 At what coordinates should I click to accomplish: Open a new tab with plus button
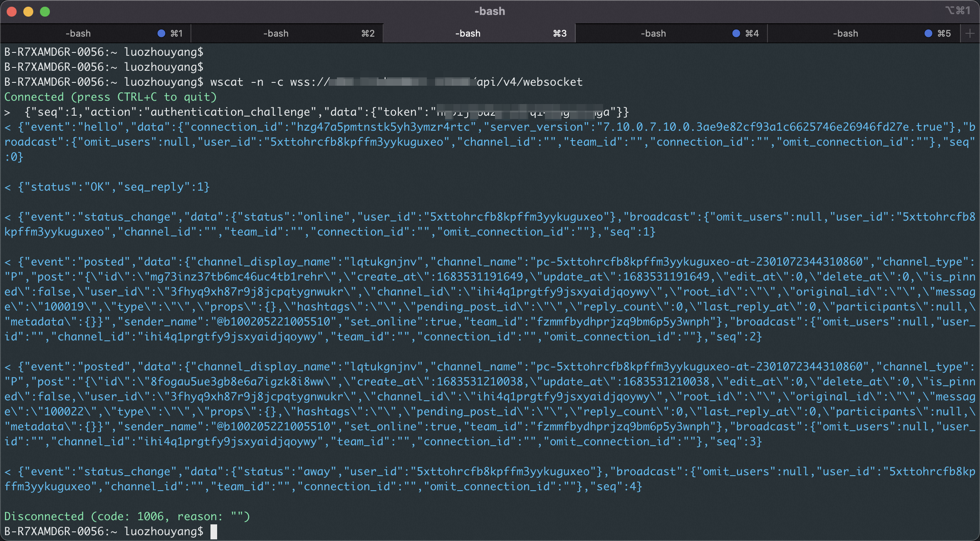(x=970, y=33)
